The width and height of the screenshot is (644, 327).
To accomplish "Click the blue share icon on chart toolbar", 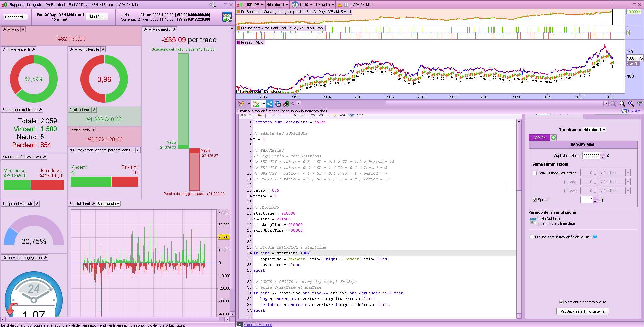I will [x=270, y=104].
